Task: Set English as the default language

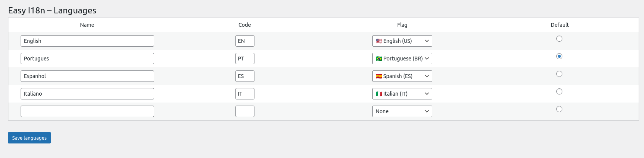Action: pyautogui.click(x=559, y=39)
